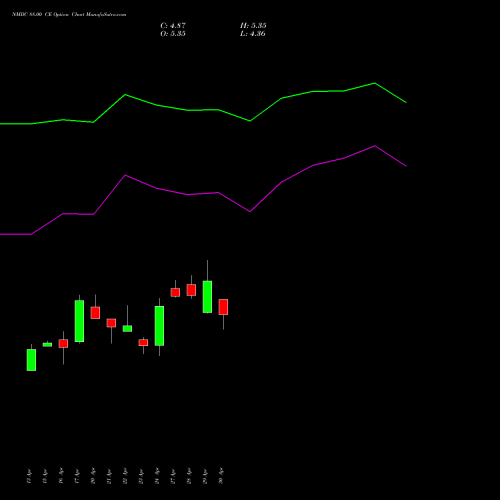Select the small red candle on 23 Apr
Image resolution: width=500 pixels, height=500 pixels.
[143, 343]
